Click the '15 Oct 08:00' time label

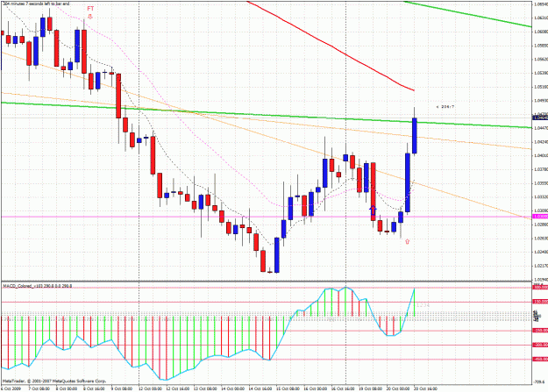288,388
